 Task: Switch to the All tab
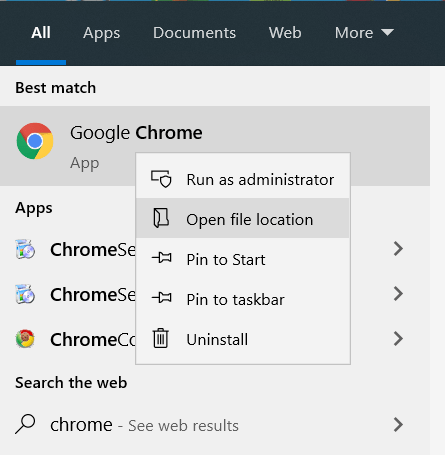coord(41,33)
